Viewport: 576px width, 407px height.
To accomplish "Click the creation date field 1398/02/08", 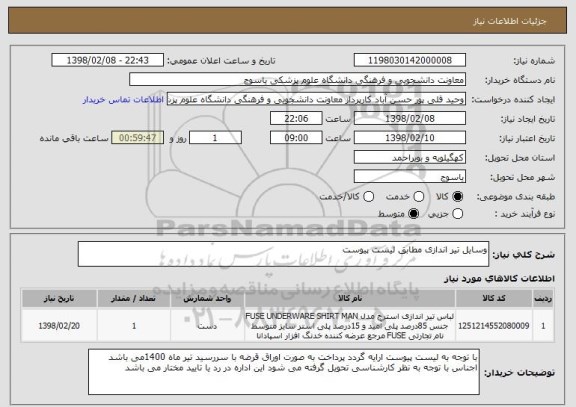I will [410, 118].
